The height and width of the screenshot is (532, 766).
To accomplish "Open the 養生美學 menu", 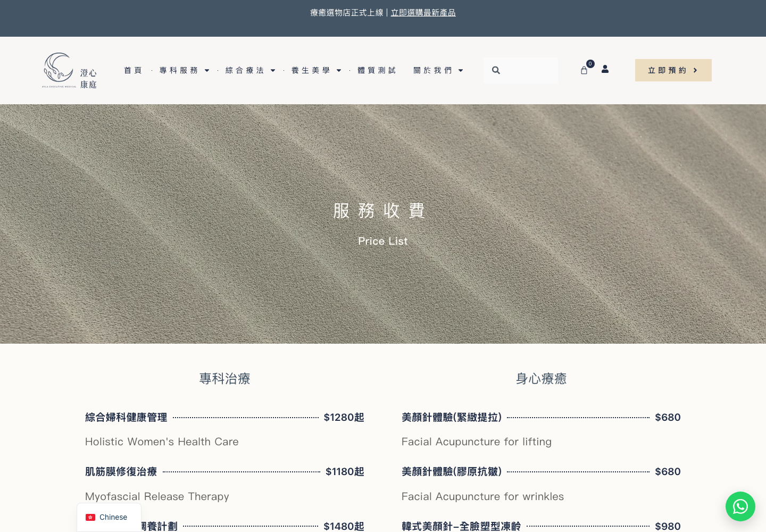I will 311,70.
